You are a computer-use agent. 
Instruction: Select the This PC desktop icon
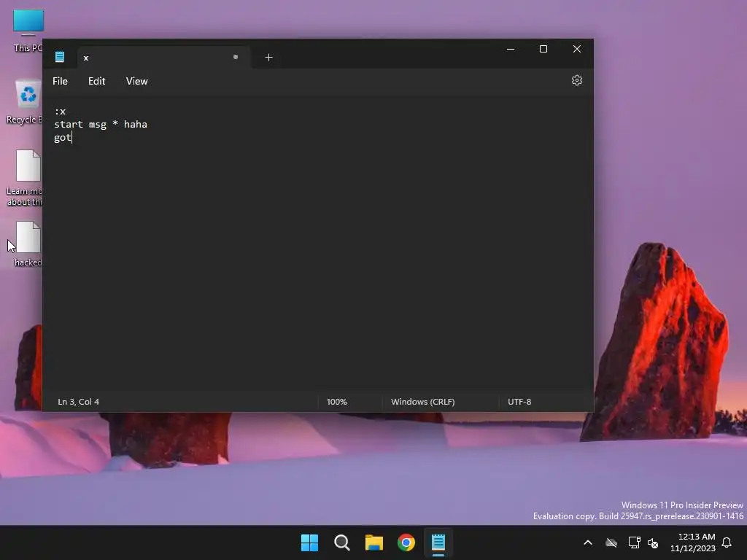point(28,31)
